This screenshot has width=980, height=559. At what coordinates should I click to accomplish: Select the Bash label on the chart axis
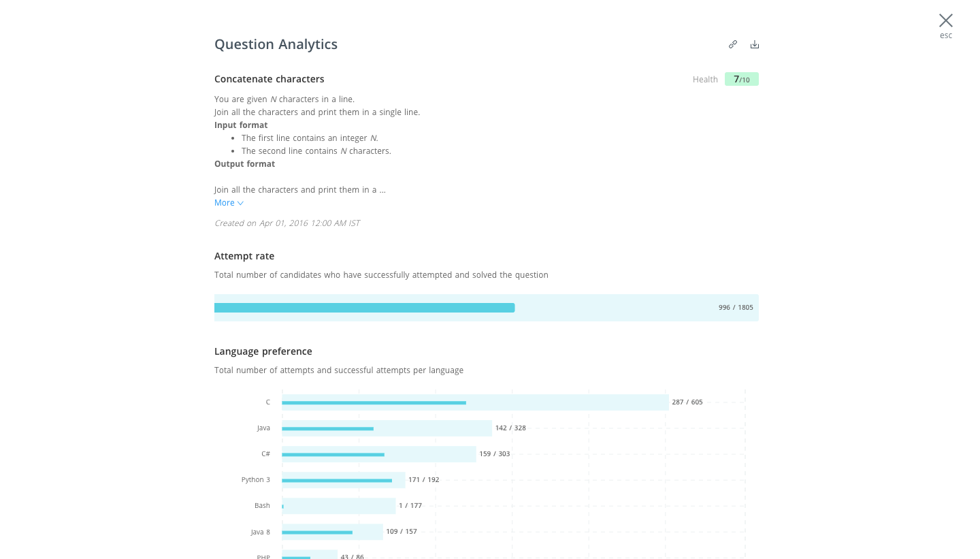point(262,505)
